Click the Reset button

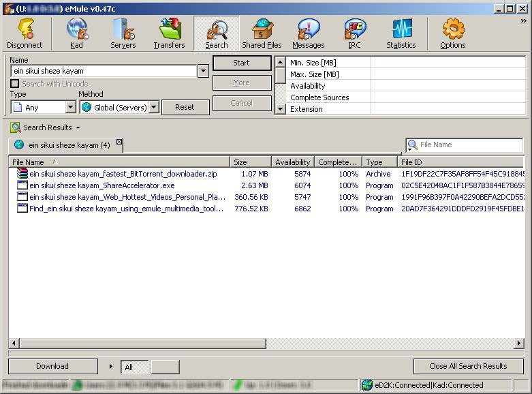pyautogui.click(x=185, y=107)
